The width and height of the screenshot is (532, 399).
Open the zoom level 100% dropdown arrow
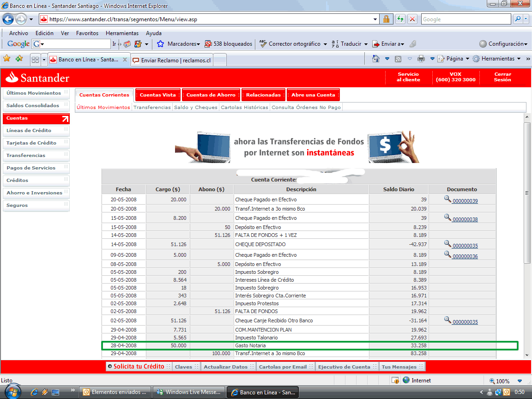pos(520,381)
